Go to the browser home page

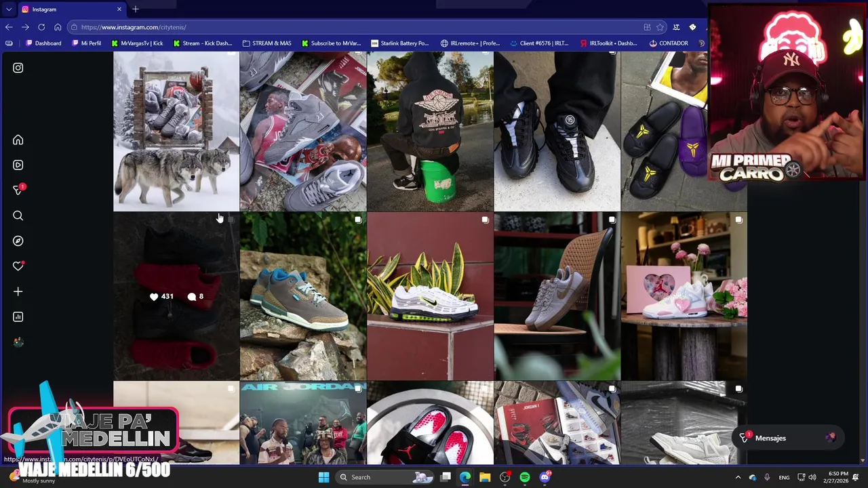coord(58,27)
